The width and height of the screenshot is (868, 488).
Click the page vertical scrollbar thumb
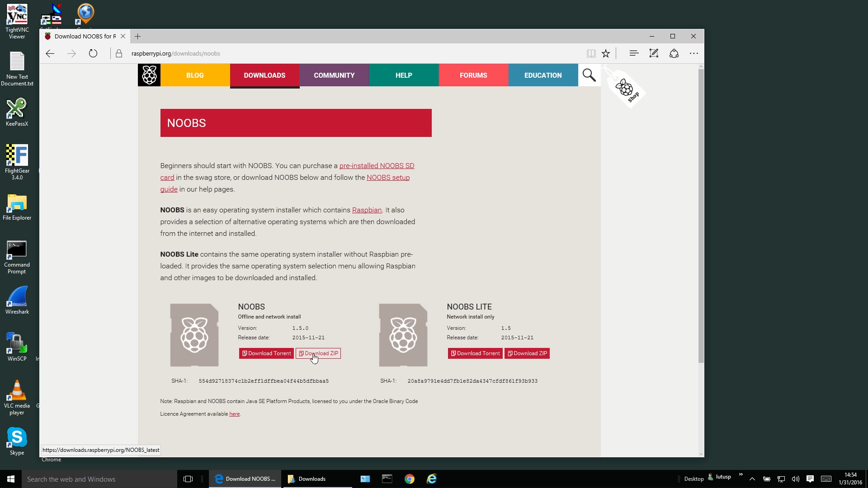701,216
